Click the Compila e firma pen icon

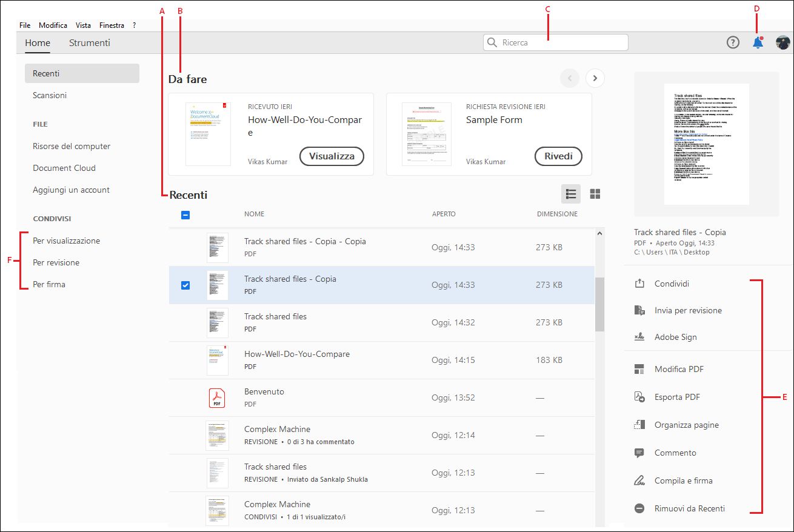(x=639, y=480)
